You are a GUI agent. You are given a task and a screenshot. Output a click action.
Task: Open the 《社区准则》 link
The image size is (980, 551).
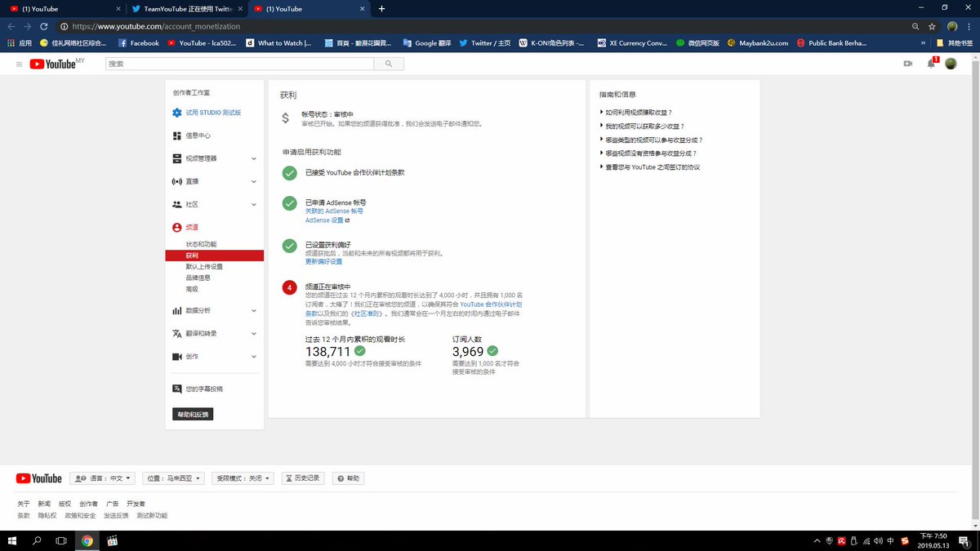(368, 313)
